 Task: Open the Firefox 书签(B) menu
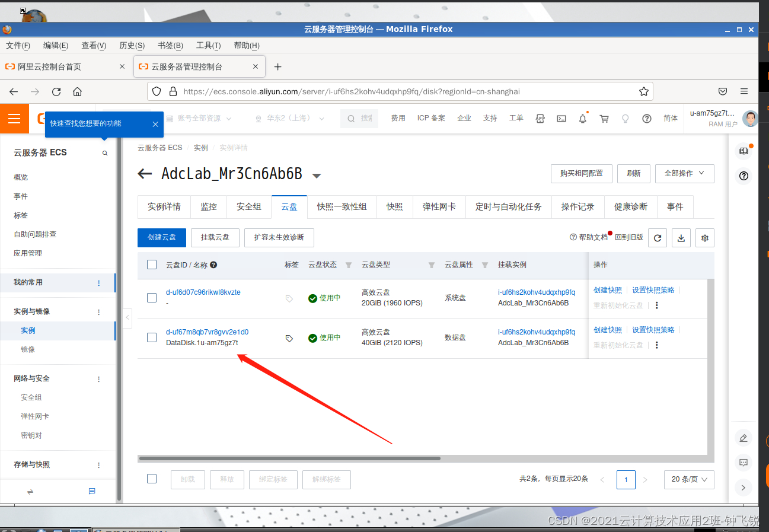170,46
